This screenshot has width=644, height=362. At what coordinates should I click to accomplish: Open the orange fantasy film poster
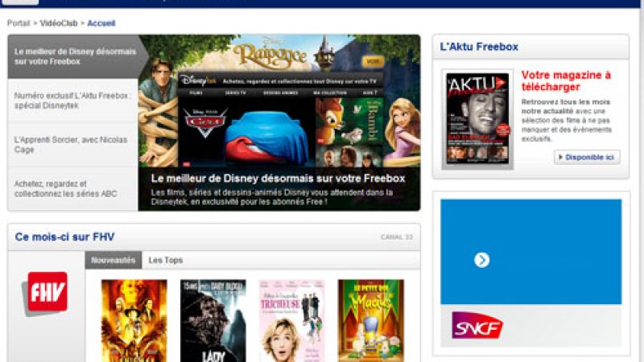click(x=134, y=321)
